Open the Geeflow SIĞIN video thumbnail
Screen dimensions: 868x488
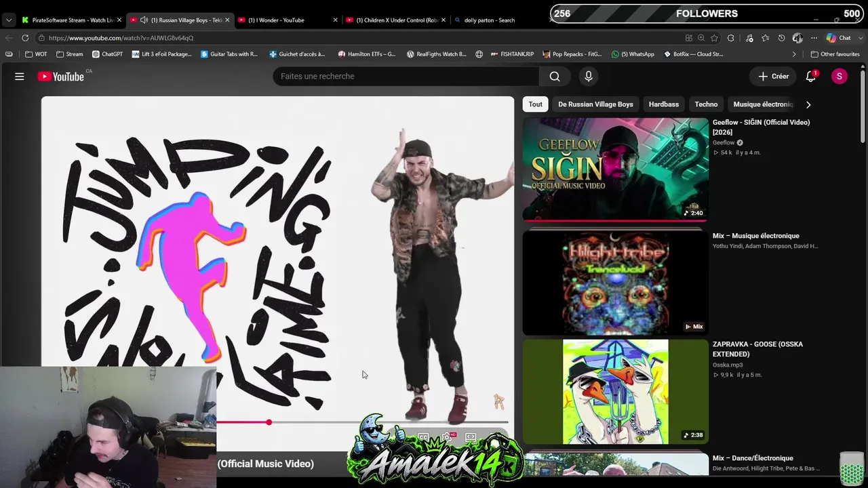616,169
